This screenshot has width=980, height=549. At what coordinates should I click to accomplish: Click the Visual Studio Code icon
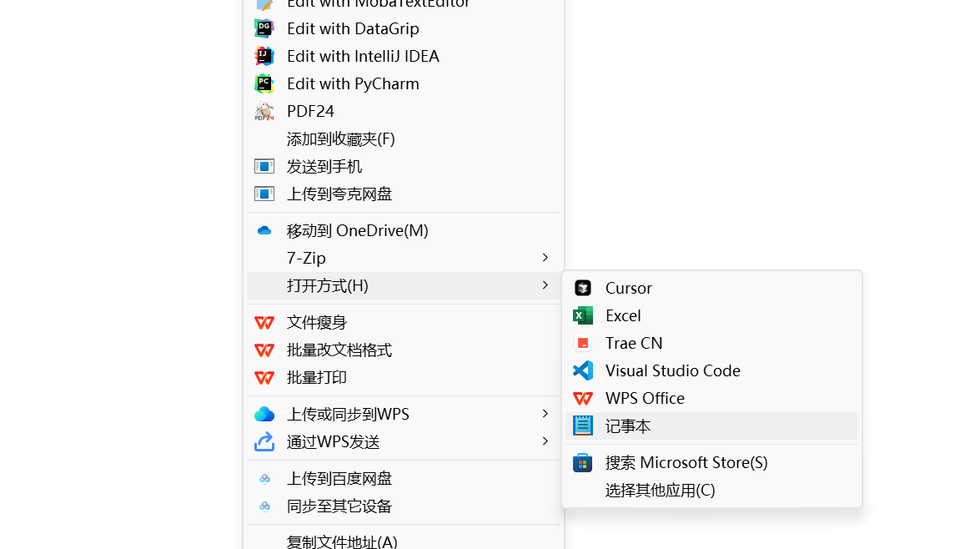[x=582, y=370]
